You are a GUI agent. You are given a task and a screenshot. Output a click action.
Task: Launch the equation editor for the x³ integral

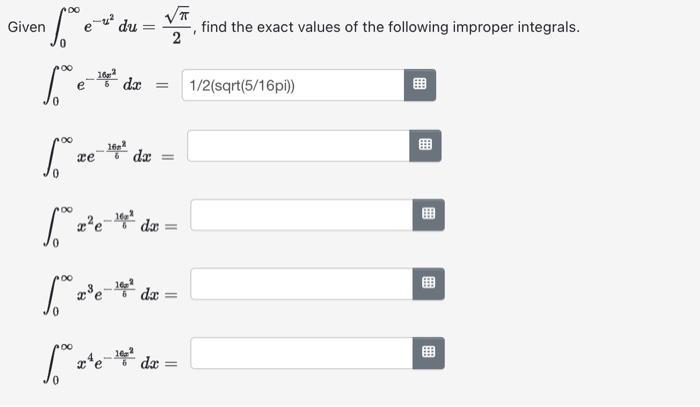click(x=428, y=283)
